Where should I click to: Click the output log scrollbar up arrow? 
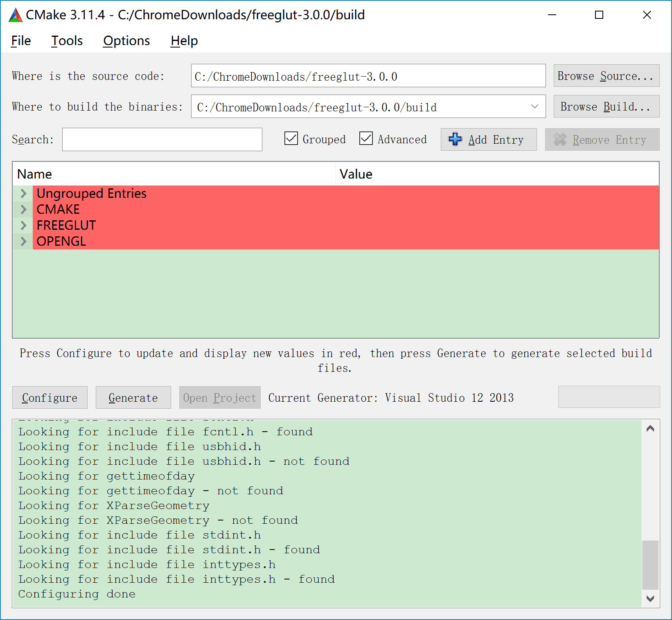650,428
